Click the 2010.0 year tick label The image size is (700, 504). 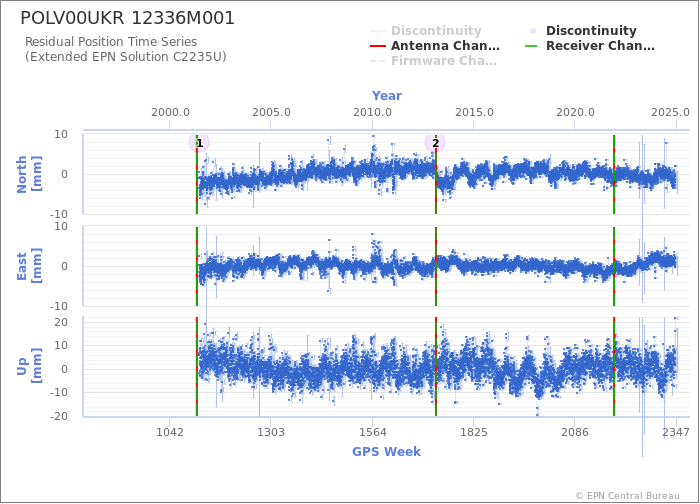click(x=372, y=112)
